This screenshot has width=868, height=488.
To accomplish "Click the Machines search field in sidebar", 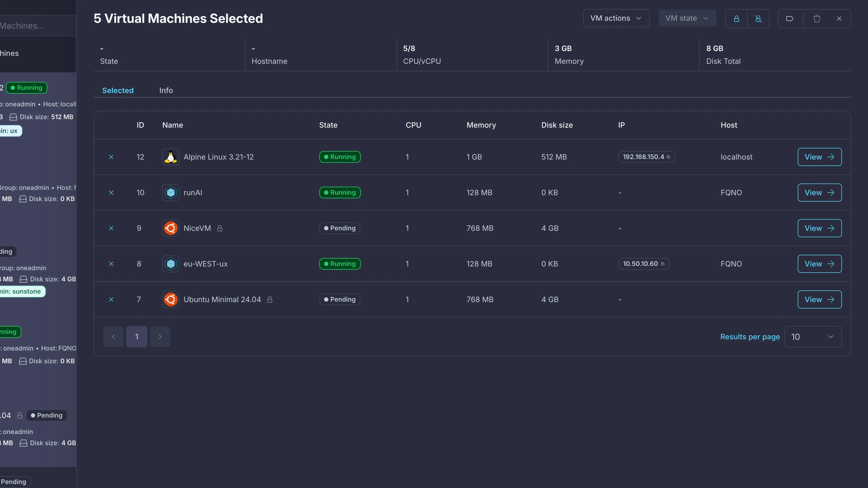I will pos(38,26).
